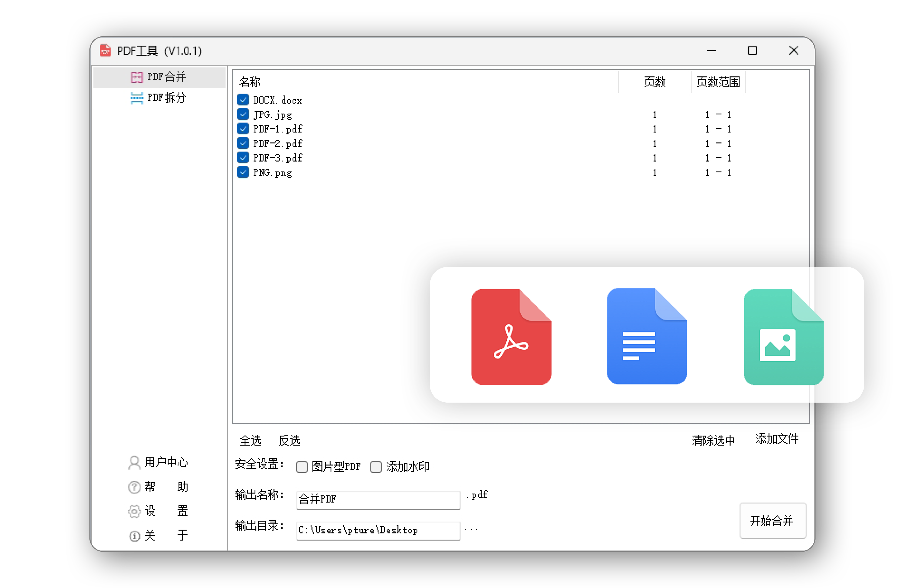Click the red PDF file icon
Screen dimensions: 905x588
(511, 337)
